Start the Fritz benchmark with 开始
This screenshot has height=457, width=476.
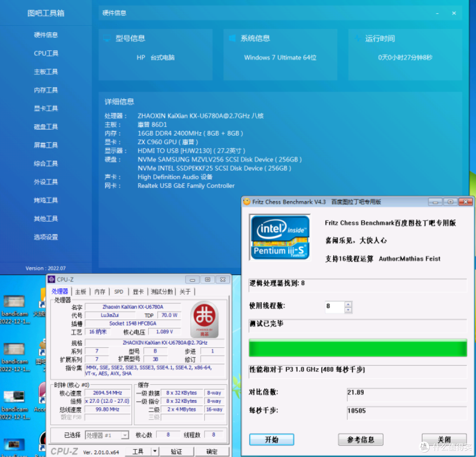point(271,439)
